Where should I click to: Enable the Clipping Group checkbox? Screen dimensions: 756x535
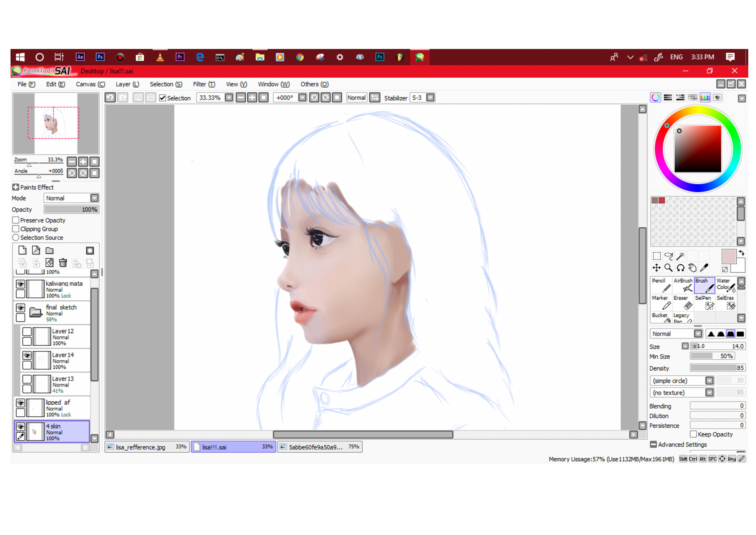(x=16, y=229)
